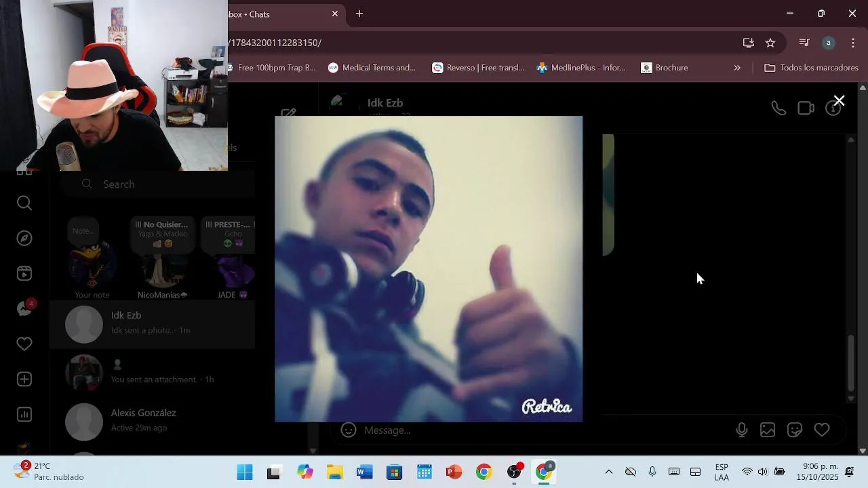Open Messages icon with 4 badge
This screenshot has width=868, height=488.
pyautogui.click(x=25, y=308)
